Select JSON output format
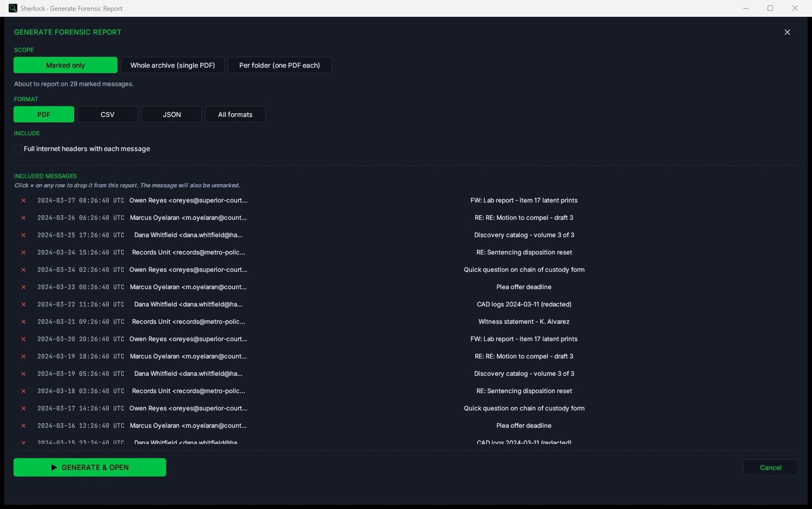The image size is (812, 509). tap(172, 114)
